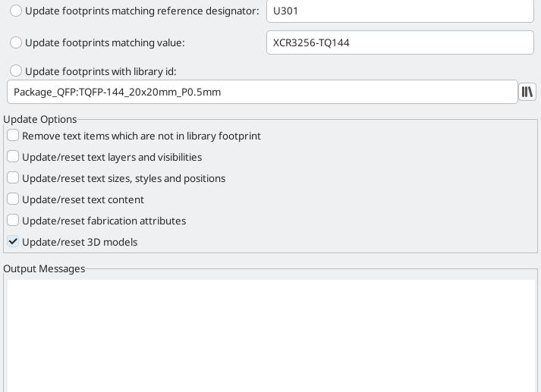Viewport: 541px width, 392px height.
Task: Uncheck update/reset 3D models checkbox
Action: pyautogui.click(x=14, y=242)
